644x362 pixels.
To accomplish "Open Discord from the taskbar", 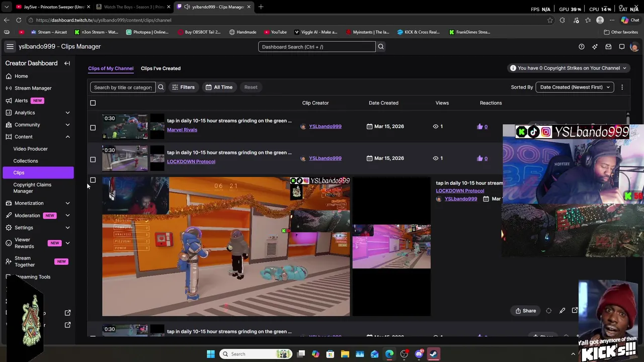I will pos(419,354).
